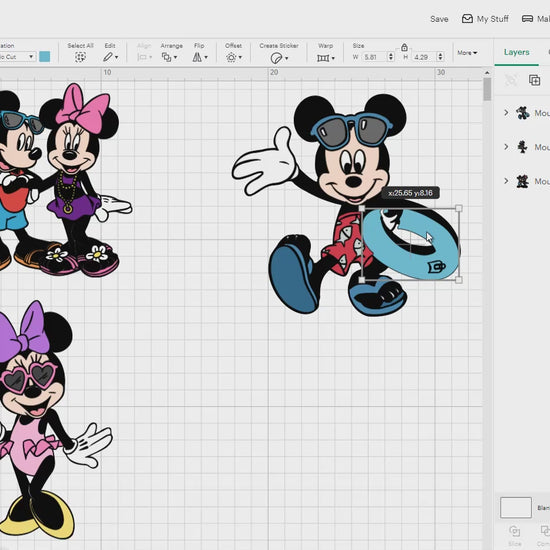Click the Blank Canvas white swatch
The width and height of the screenshot is (550, 550).
(x=516, y=507)
